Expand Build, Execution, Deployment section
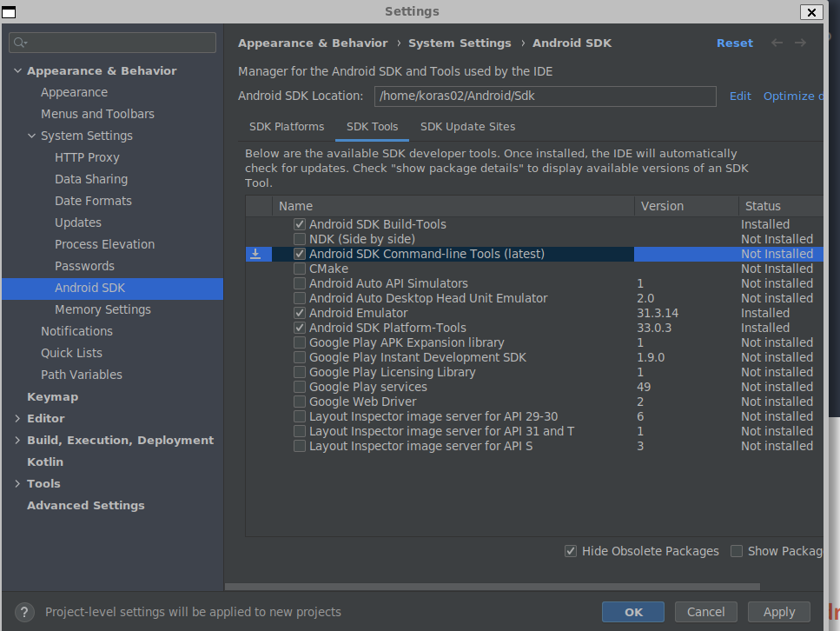Viewport: 840px width, 631px height. (x=17, y=440)
